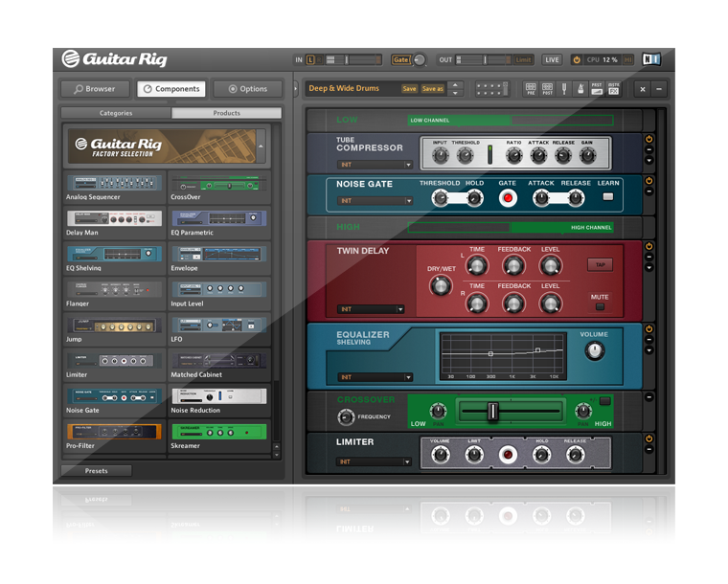Open the Limiter INIT preset dropdown
The height and width of the screenshot is (584, 728).
click(x=375, y=461)
